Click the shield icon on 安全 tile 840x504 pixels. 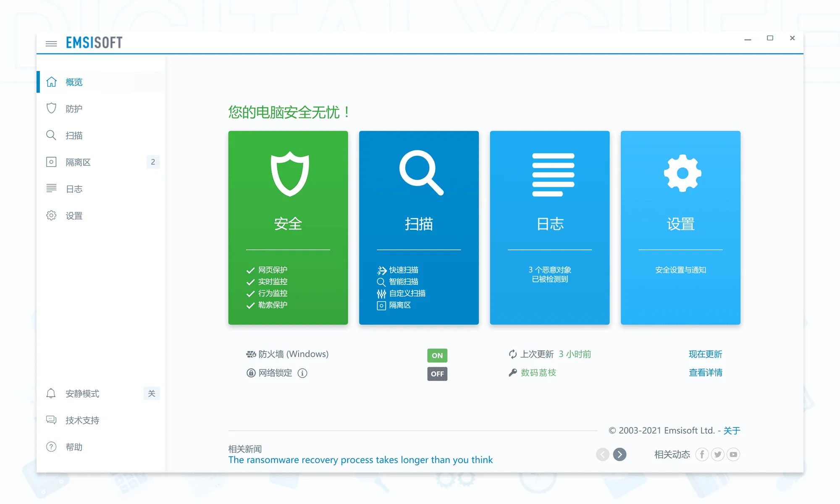coord(290,173)
